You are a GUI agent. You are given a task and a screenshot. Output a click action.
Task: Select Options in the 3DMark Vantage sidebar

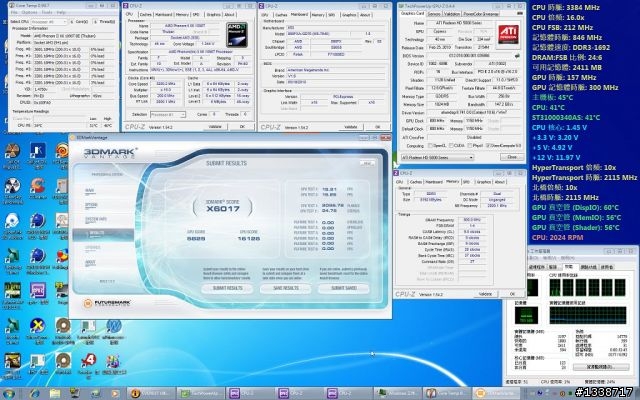click(91, 204)
